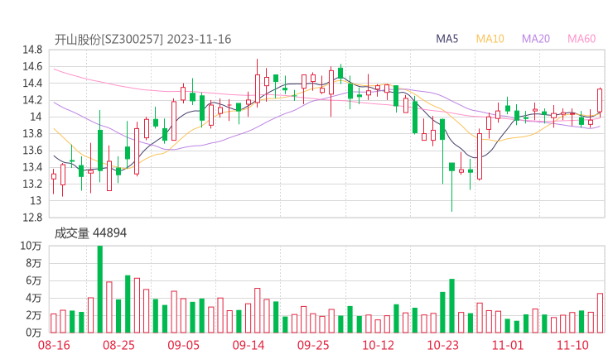Click the 13.8 price axis label
The height and width of the screenshot is (364, 613).
pyautogui.click(x=32, y=133)
